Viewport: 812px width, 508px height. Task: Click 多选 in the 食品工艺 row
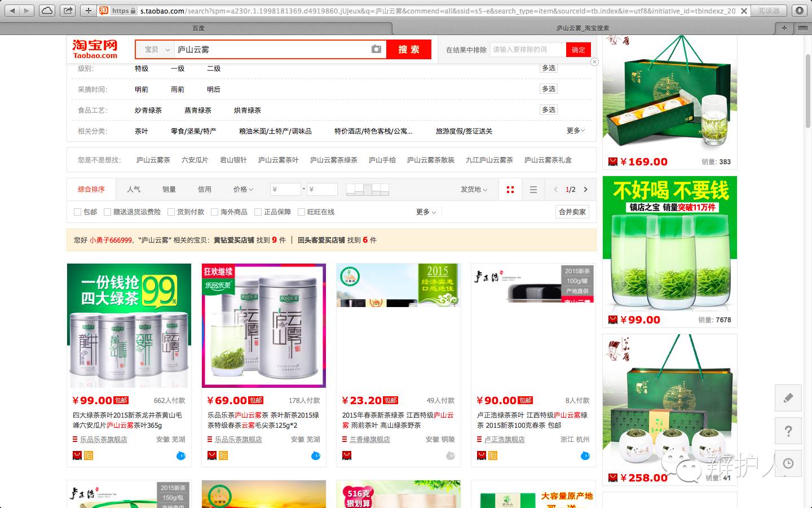coord(549,110)
